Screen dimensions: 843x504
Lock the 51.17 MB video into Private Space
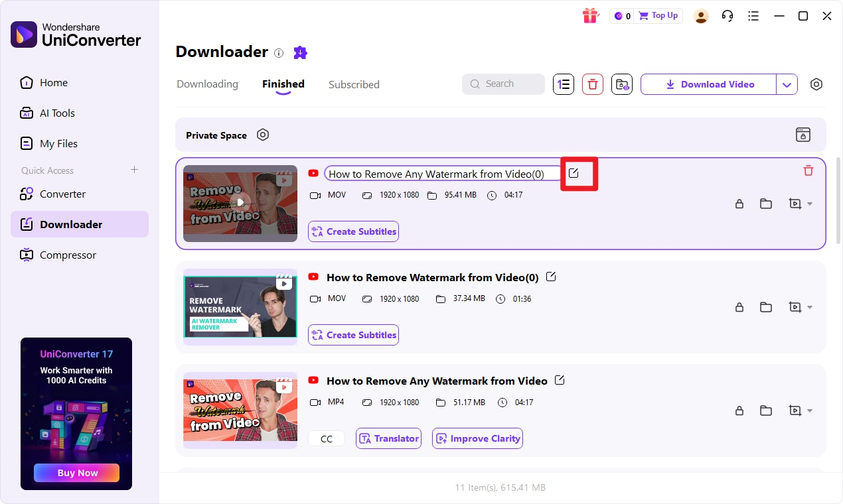[739, 410]
